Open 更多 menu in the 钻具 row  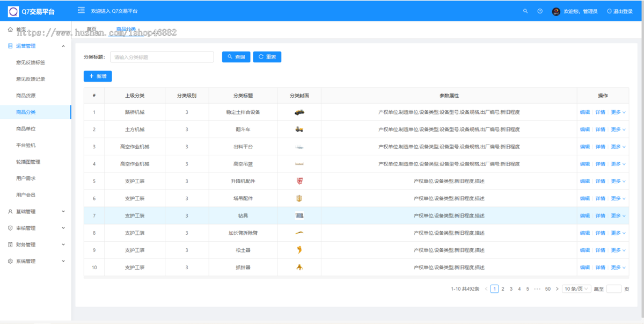click(618, 215)
